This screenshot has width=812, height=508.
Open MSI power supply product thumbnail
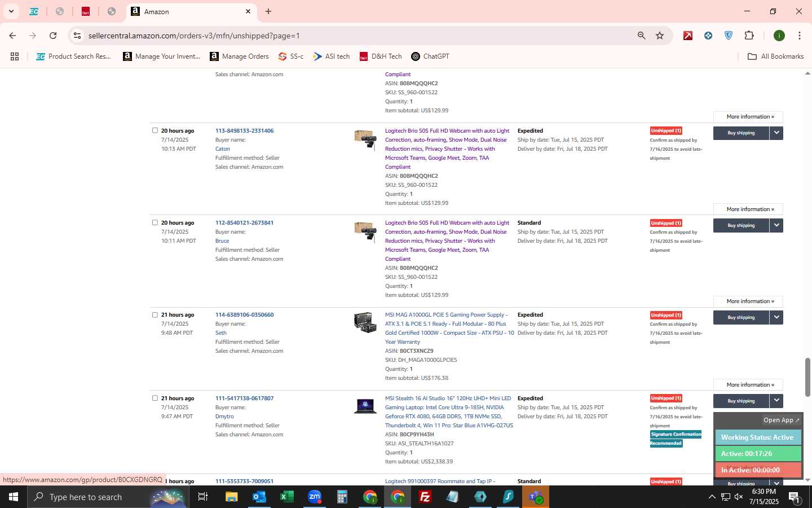[x=365, y=323]
